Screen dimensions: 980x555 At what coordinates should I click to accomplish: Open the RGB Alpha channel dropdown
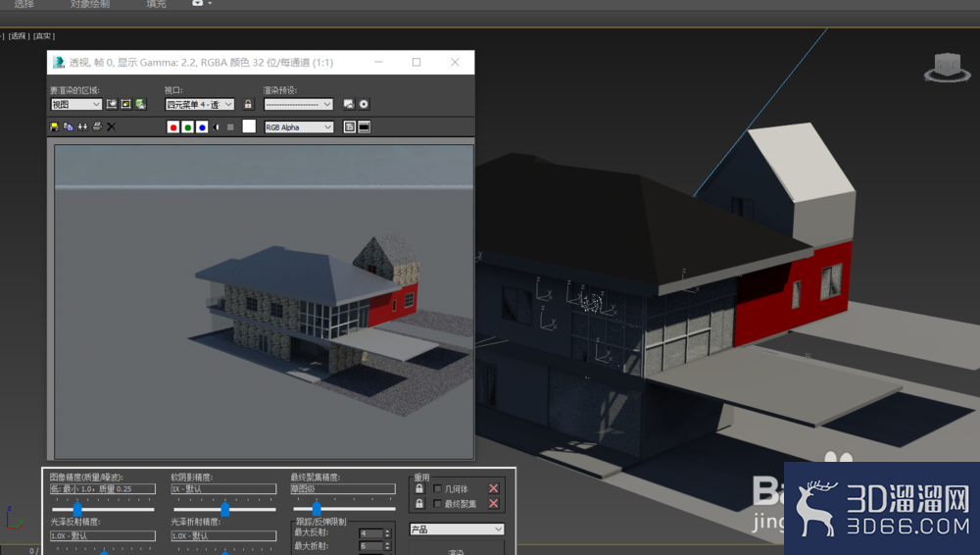[x=299, y=127]
